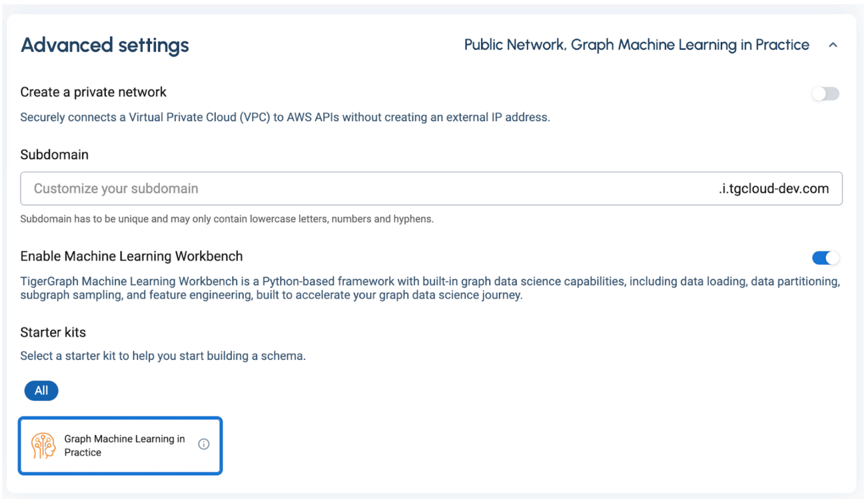Collapse the Advanced settings section chevron
This screenshot has height=502, width=868.
(x=833, y=45)
